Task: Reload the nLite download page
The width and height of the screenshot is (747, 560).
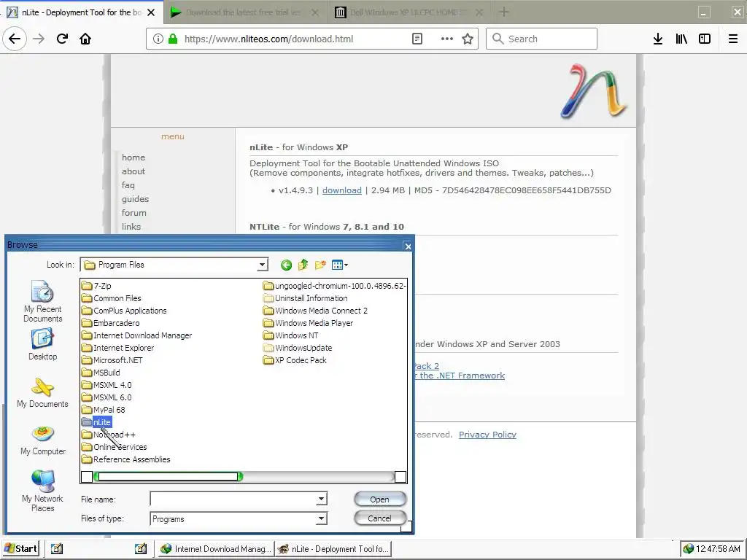Action: (62, 39)
